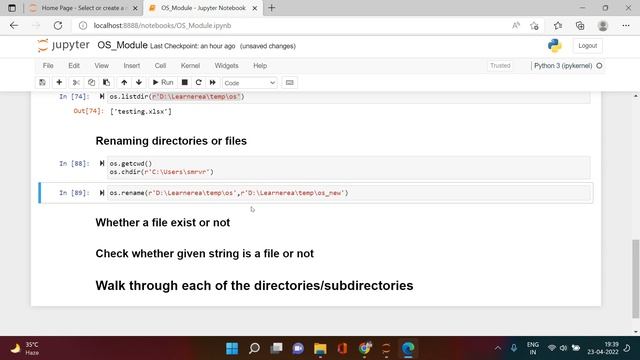The height and width of the screenshot is (360, 640).
Task: Open Windows taskbar search
Action: click(254, 348)
